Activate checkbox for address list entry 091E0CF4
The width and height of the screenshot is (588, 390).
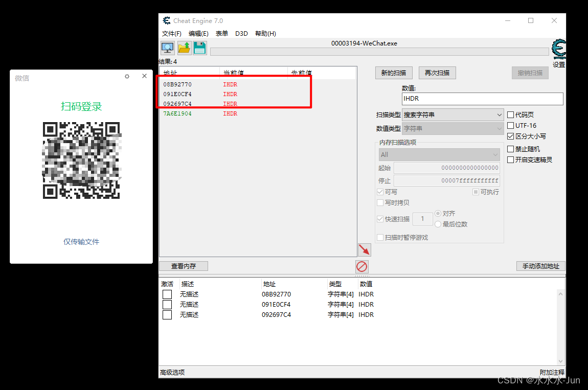pos(167,305)
